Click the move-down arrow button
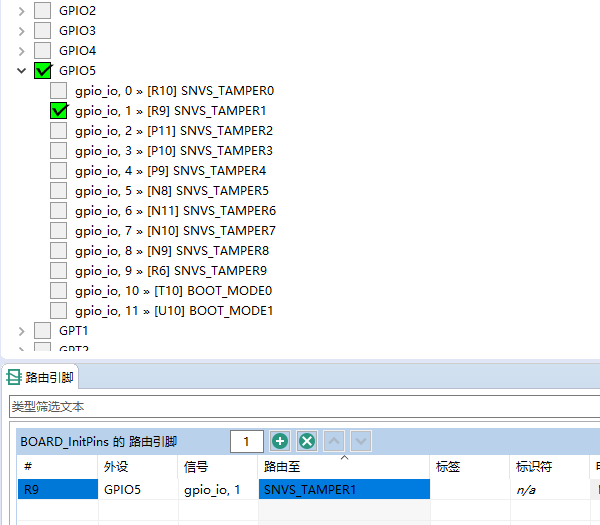The height and width of the screenshot is (525, 600). click(360, 441)
